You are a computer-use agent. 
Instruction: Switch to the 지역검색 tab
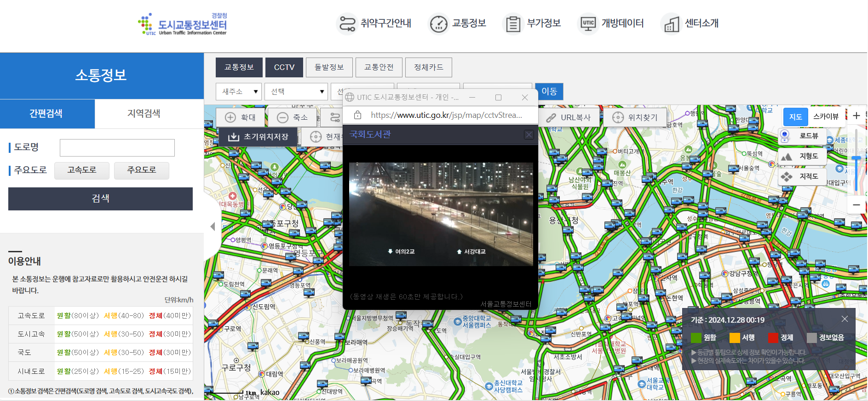click(x=144, y=114)
